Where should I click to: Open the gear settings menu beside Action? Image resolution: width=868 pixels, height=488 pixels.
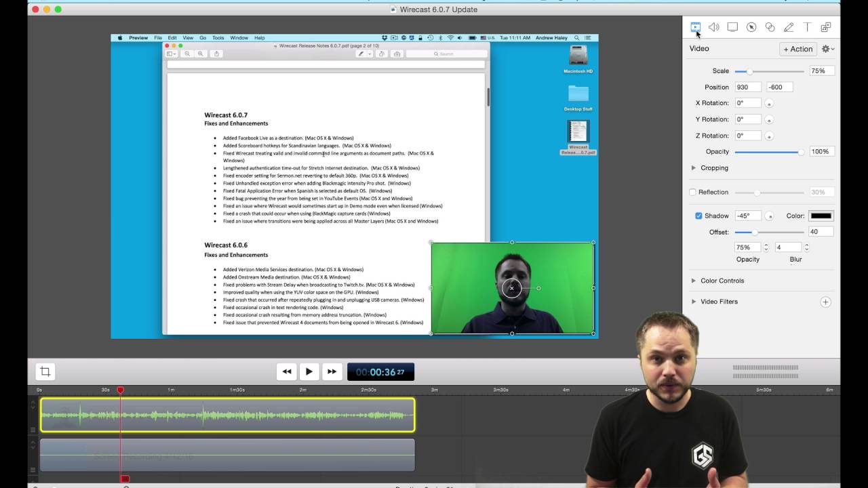[x=827, y=49]
